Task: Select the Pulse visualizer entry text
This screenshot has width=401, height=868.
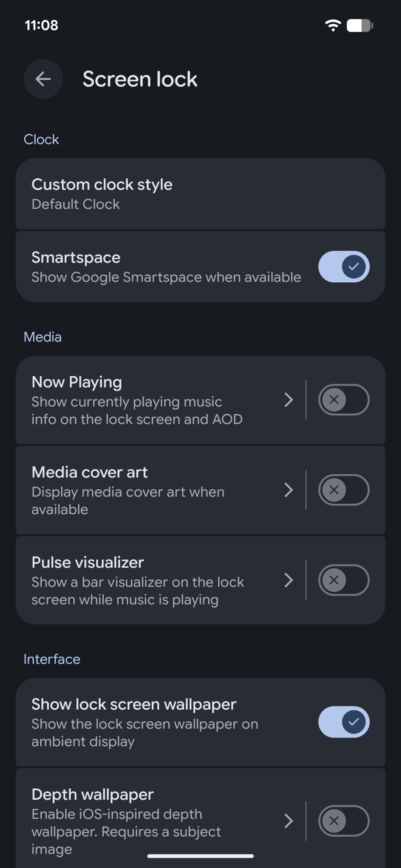Action: (x=88, y=563)
